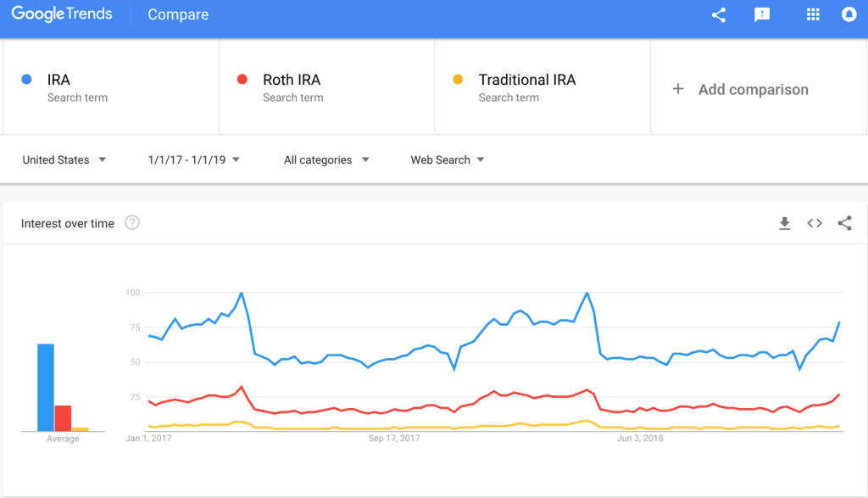
Task: Select the IRA search term box
Action: click(x=111, y=87)
